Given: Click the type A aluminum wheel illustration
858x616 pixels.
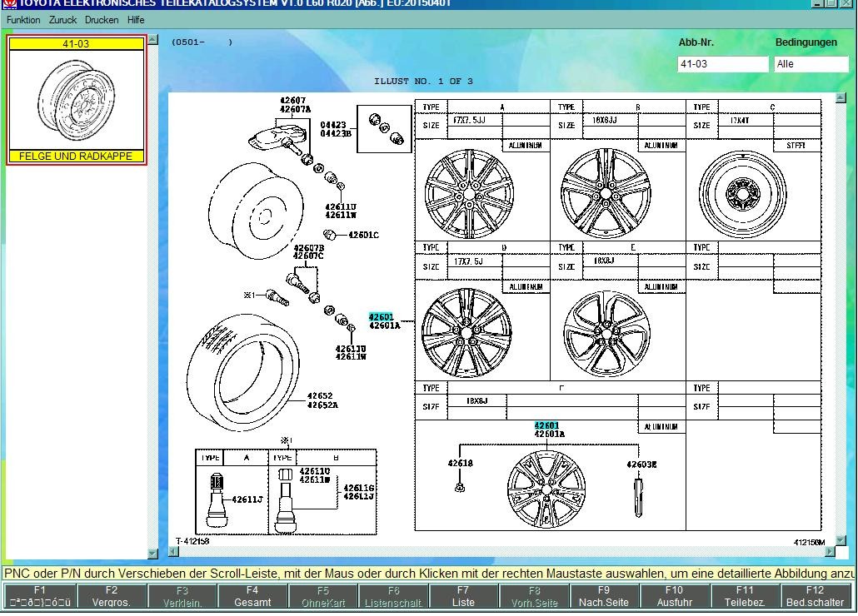Looking at the screenshot, I should pos(469,193).
